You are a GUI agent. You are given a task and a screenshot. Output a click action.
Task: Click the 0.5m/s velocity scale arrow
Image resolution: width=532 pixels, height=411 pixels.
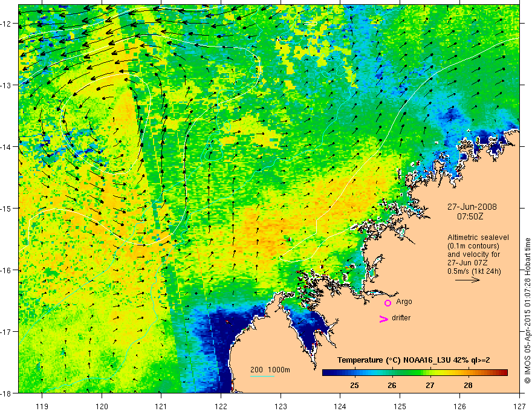click(x=467, y=280)
